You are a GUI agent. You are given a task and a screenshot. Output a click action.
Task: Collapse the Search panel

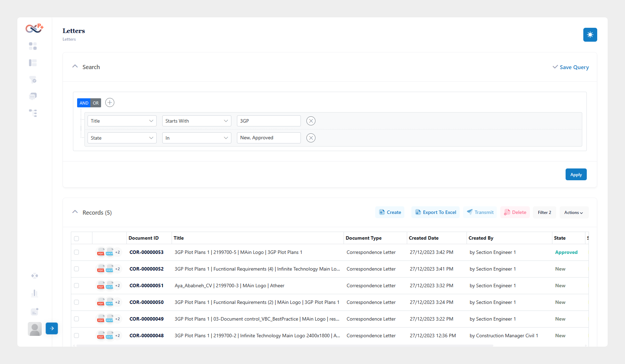pos(75,66)
